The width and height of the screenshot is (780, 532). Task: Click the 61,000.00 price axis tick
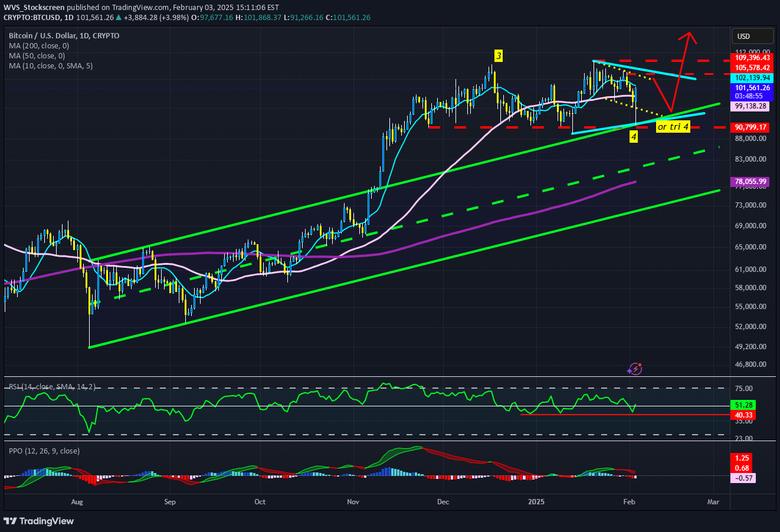751,270
